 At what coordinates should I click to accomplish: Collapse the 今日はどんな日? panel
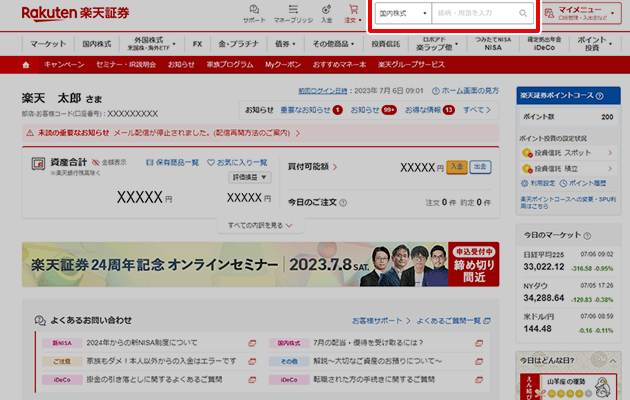click(x=613, y=361)
